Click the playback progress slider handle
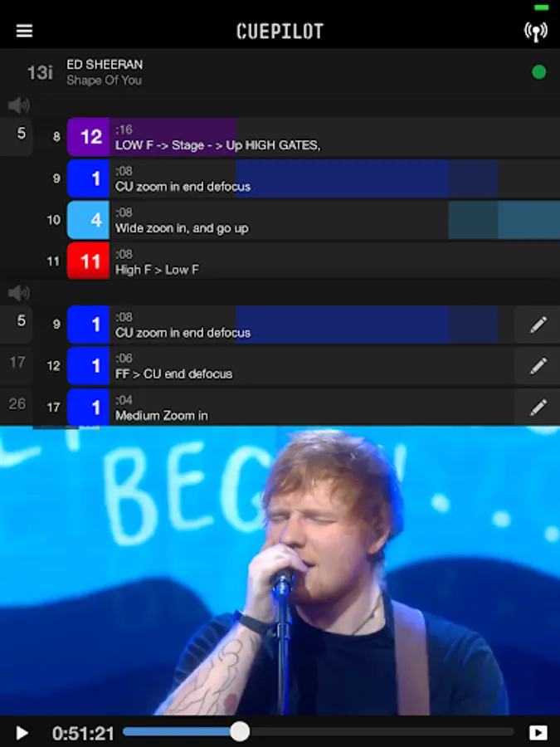 tap(240, 732)
